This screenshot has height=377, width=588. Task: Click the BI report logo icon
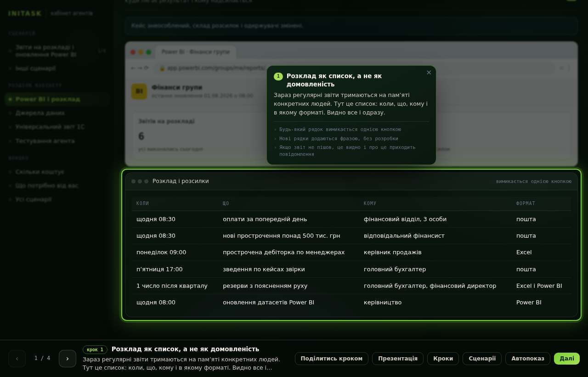coord(139,91)
